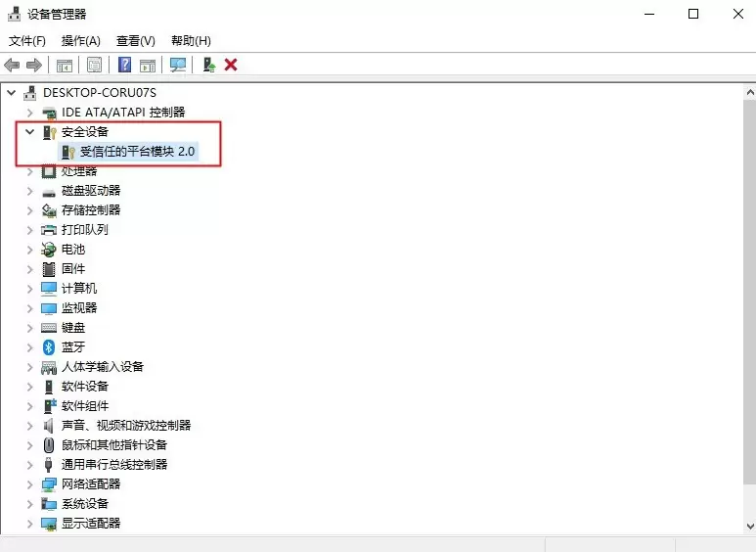This screenshot has width=756, height=552.
Task: Click the 键盘 keyboard icon
Action: pos(49,328)
